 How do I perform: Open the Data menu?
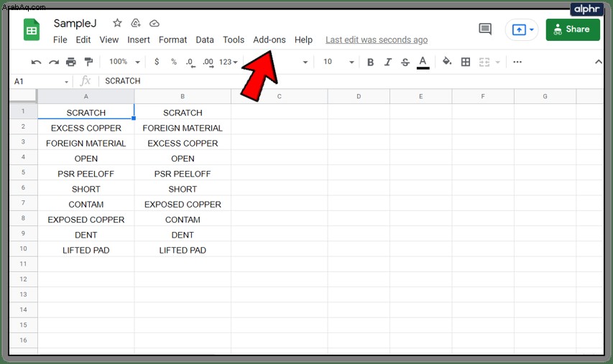pos(205,39)
